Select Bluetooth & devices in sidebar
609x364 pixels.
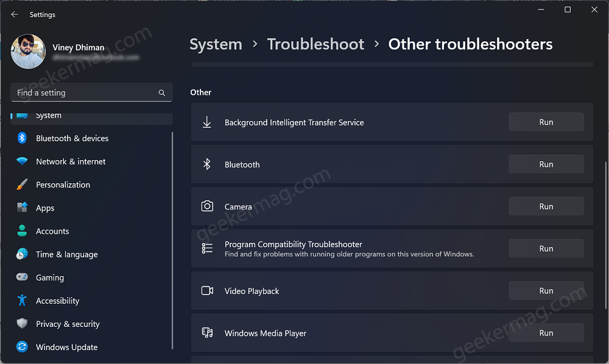(92, 138)
